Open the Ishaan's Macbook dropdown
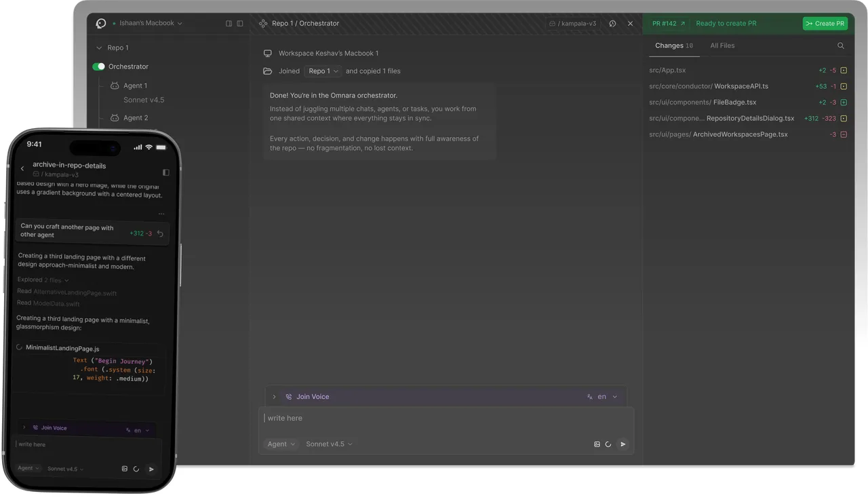Screen dimensions: 868x498 [x=151, y=23]
